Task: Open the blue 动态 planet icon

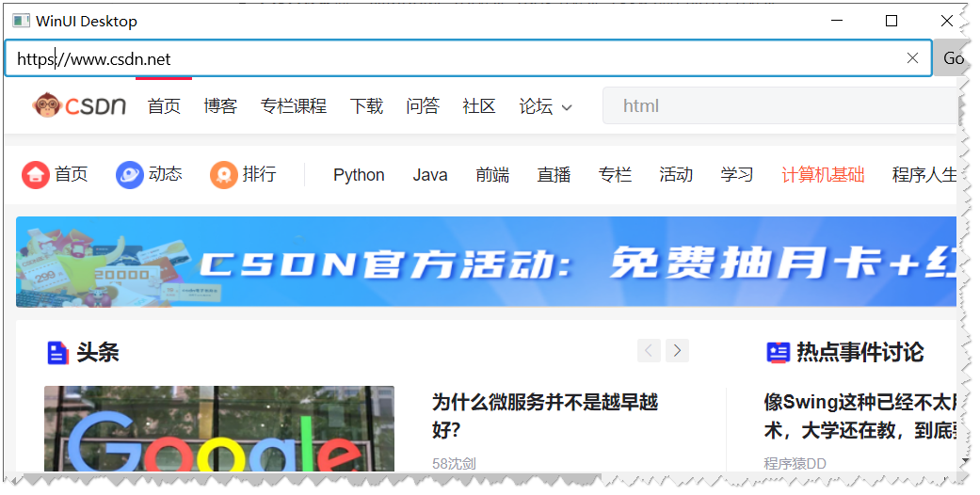Action: pos(129,174)
